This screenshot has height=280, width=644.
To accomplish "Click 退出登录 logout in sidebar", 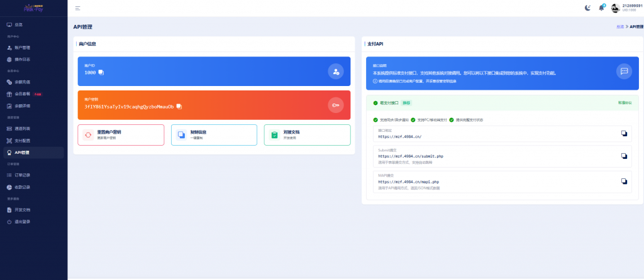I will [x=23, y=222].
